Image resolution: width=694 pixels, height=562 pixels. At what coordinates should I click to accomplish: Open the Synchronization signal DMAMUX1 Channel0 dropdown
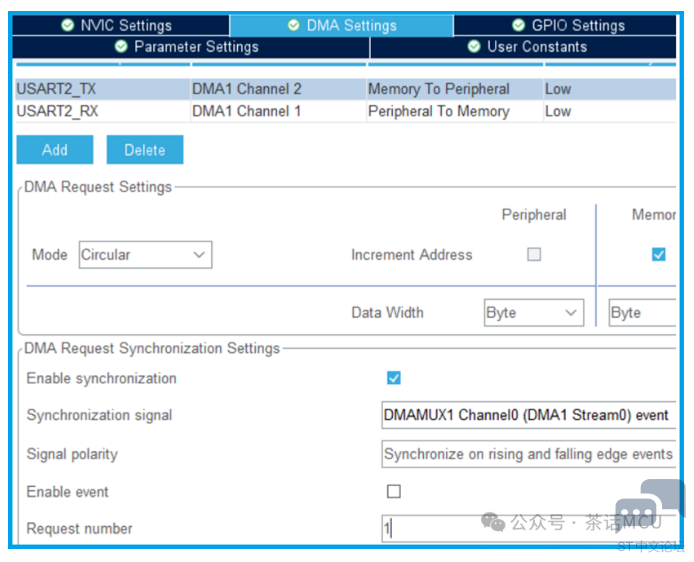[x=527, y=415]
